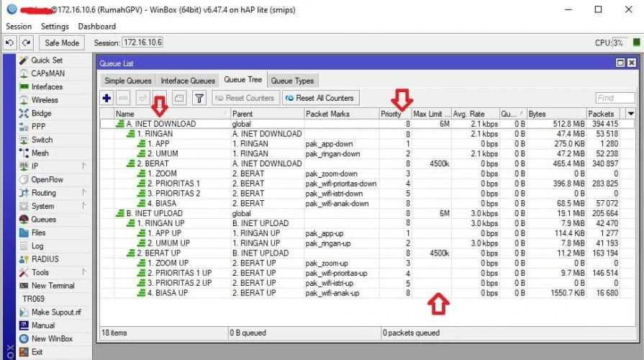This screenshot has width=644, height=360.
Task: Open the Bridge sidebar item
Action: pyautogui.click(x=41, y=114)
